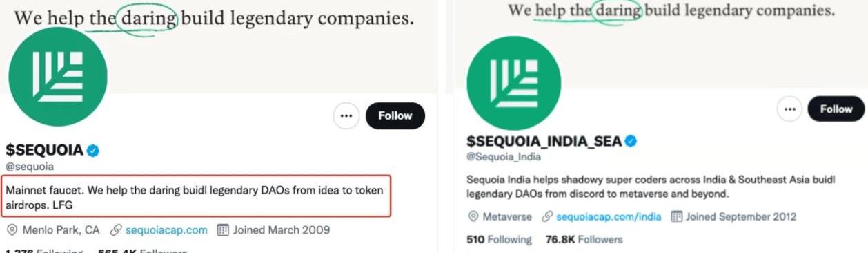This screenshot has height=253, width=868.
Task: Follow the @Sequoia_India account
Action: point(836,109)
